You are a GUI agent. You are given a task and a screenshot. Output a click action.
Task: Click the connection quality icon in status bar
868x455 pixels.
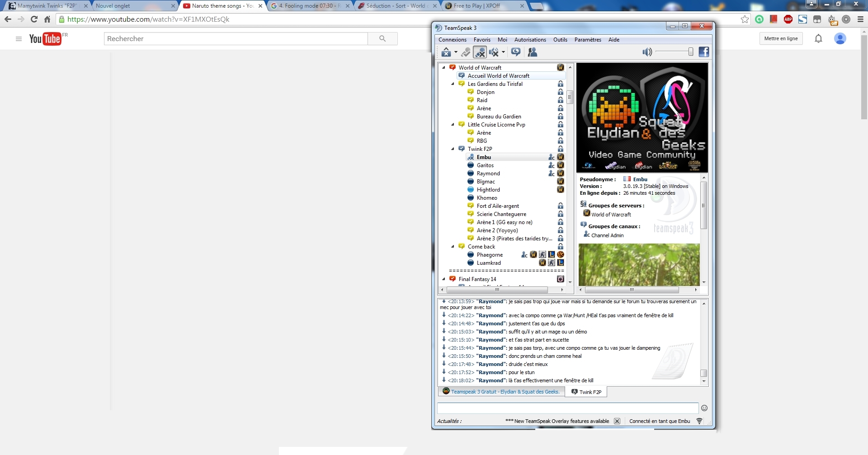pyautogui.click(x=699, y=421)
